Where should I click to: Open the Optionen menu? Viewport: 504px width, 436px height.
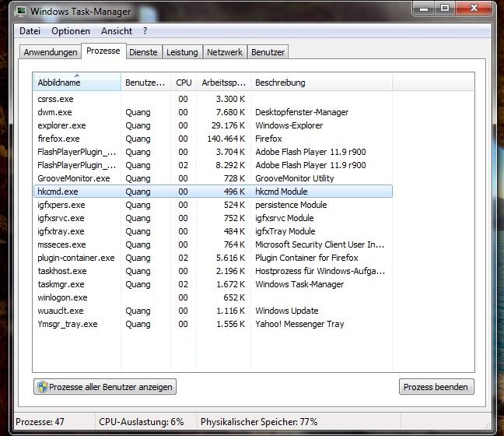71,31
